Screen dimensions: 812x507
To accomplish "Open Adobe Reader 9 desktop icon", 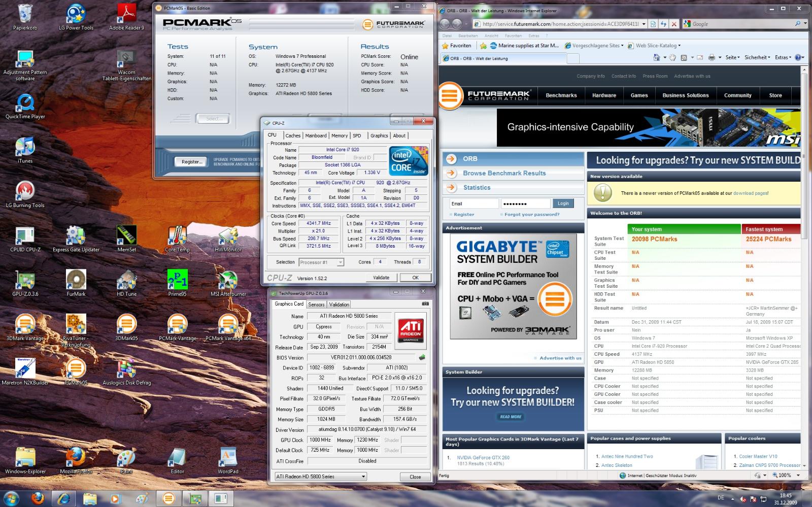I will 126,17.
